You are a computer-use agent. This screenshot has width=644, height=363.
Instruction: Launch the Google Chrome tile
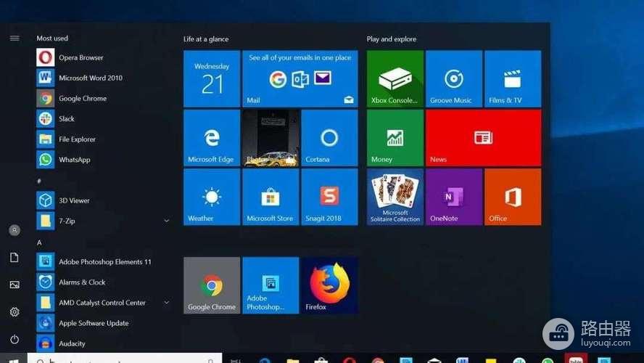coord(212,285)
